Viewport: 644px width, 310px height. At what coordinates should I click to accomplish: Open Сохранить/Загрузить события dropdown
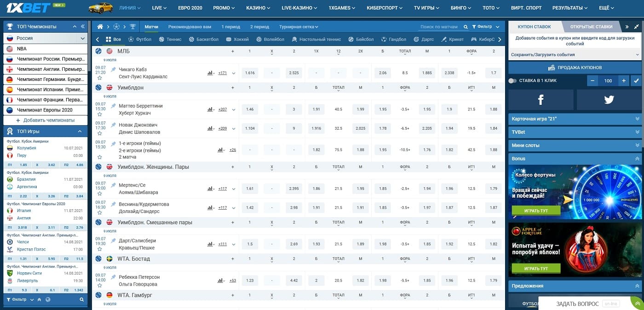click(x=575, y=55)
